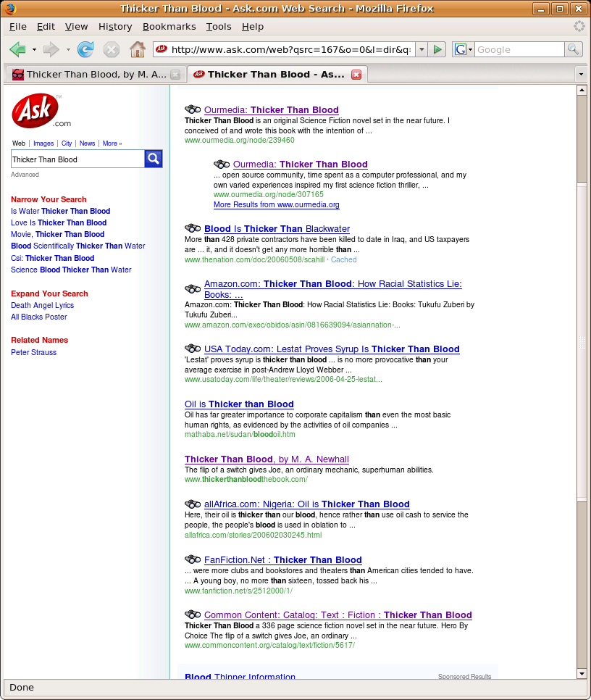591x700 pixels.
Task: Open the Bookmarks menu
Action: (169, 27)
